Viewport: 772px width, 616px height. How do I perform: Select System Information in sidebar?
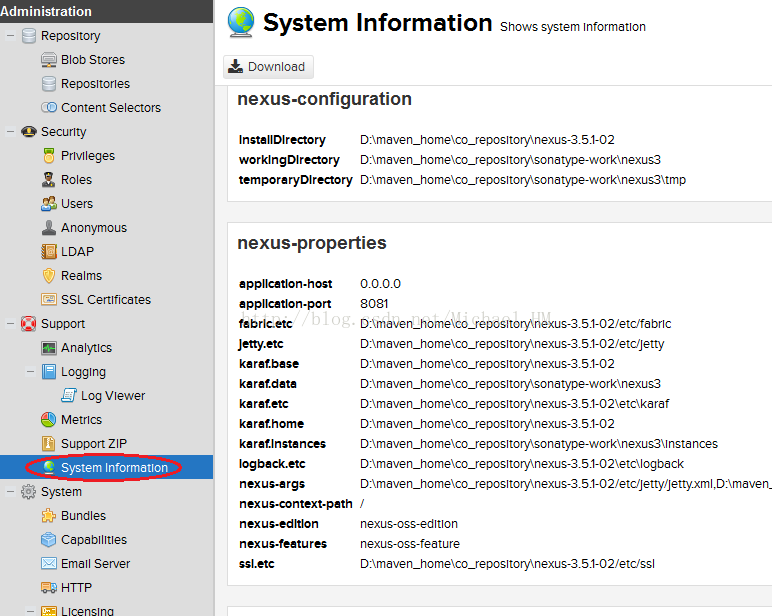click(x=114, y=468)
